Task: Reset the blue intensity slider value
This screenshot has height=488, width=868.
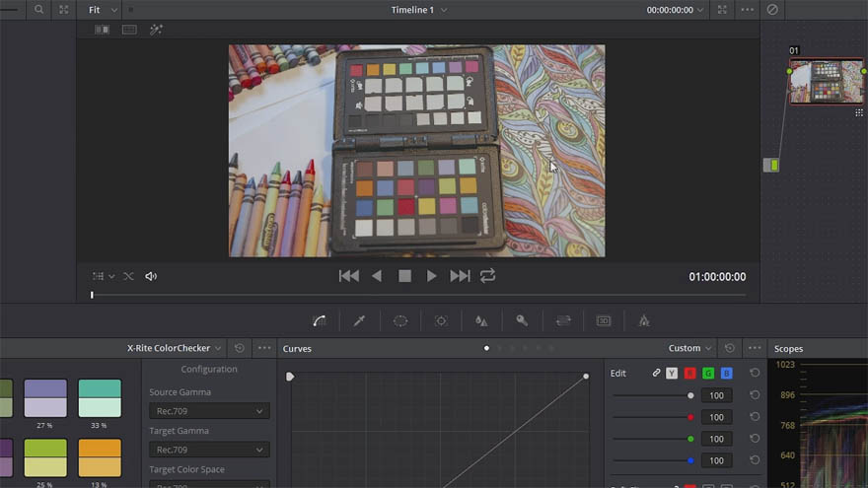Action: tap(755, 459)
